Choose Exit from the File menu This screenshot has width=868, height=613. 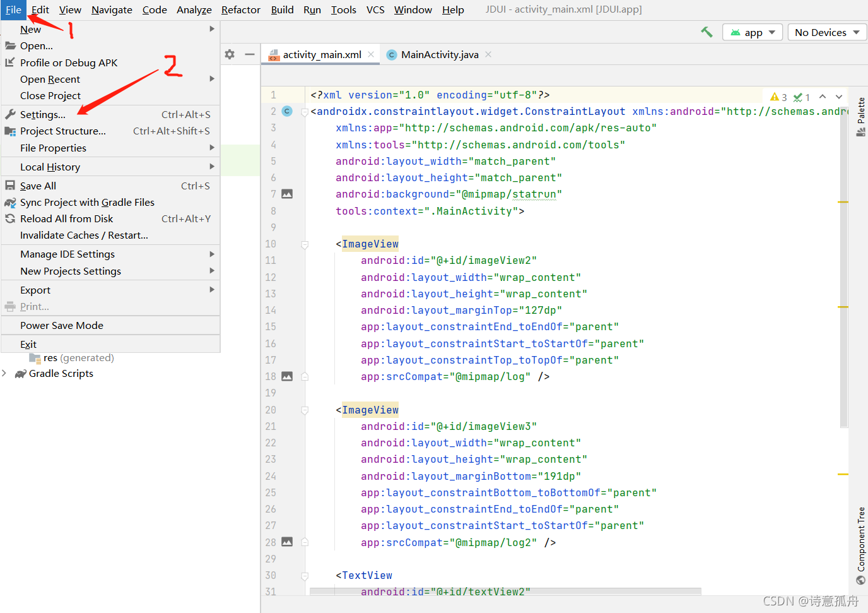point(110,344)
